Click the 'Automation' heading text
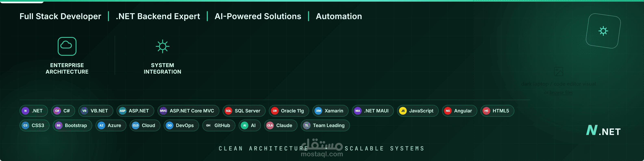The height and width of the screenshot is (161, 644). tap(339, 16)
